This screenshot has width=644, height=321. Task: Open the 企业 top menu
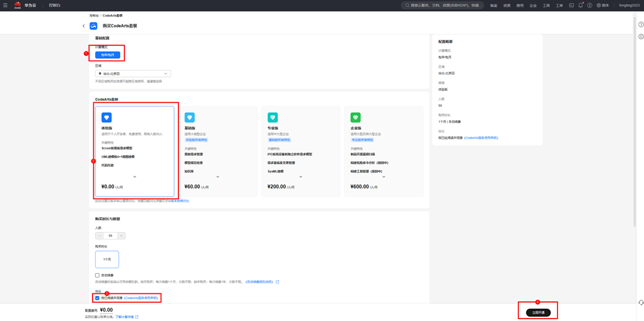coord(533,6)
